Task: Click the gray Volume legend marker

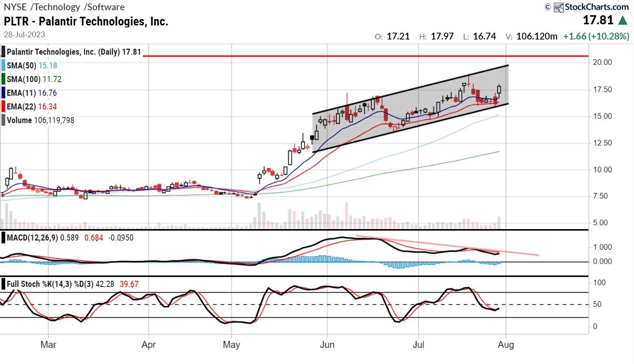Action: pos(3,120)
